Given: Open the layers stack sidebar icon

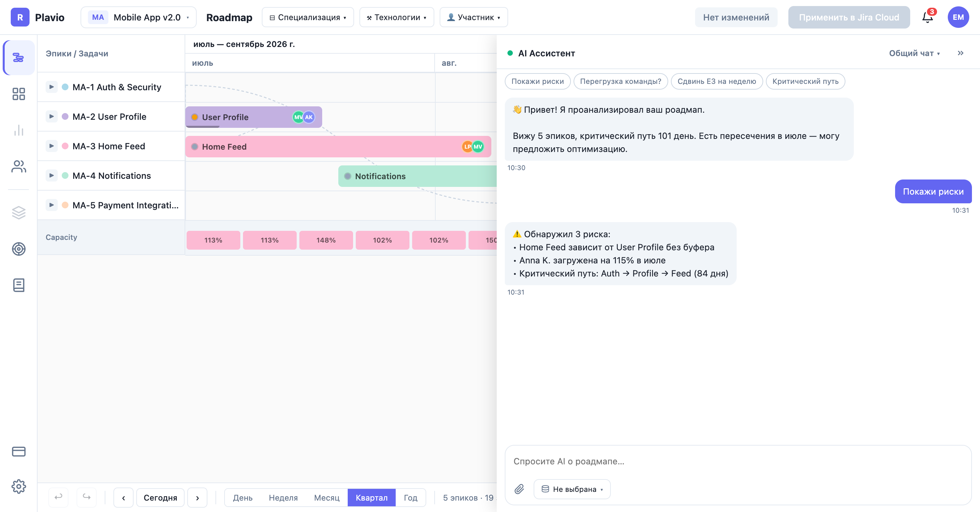Looking at the screenshot, I should (x=19, y=212).
